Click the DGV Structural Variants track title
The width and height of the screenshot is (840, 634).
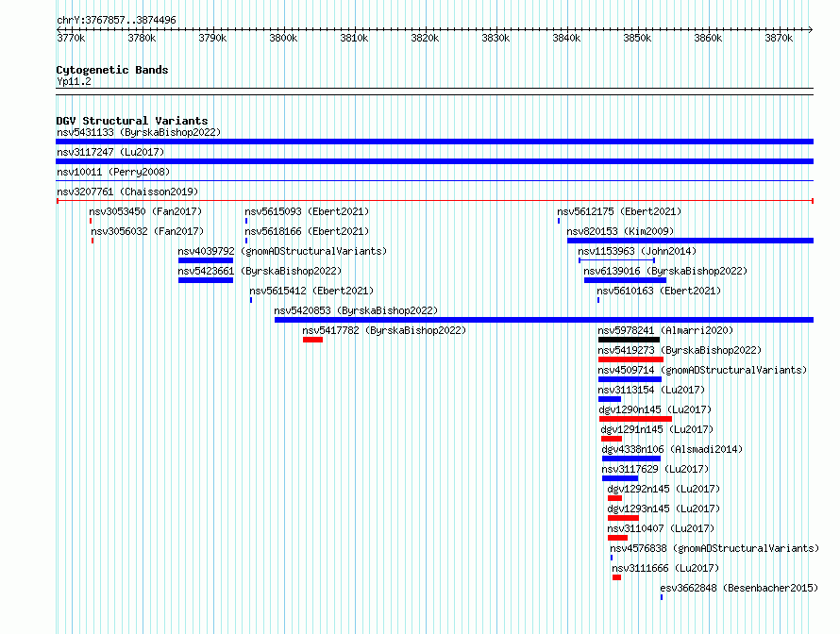[132, 121]
